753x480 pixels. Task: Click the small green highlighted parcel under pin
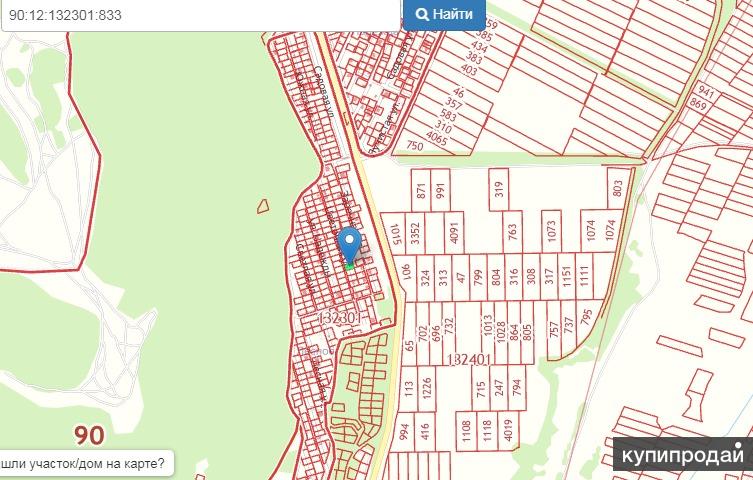(350, 265)
